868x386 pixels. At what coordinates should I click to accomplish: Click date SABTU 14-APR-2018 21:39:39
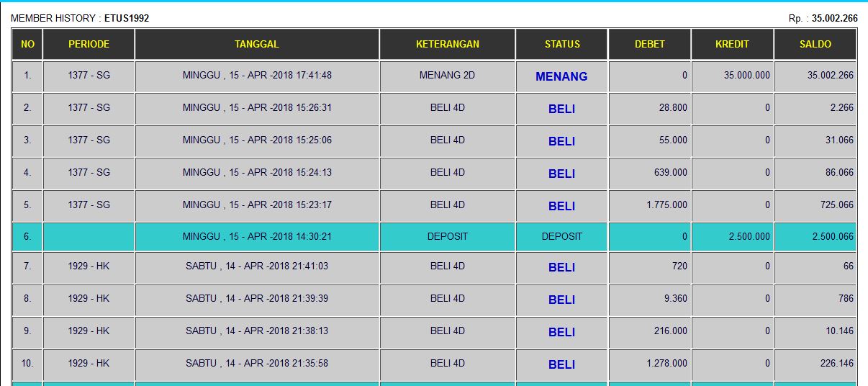pyautogui.click(x=257, y=299)
